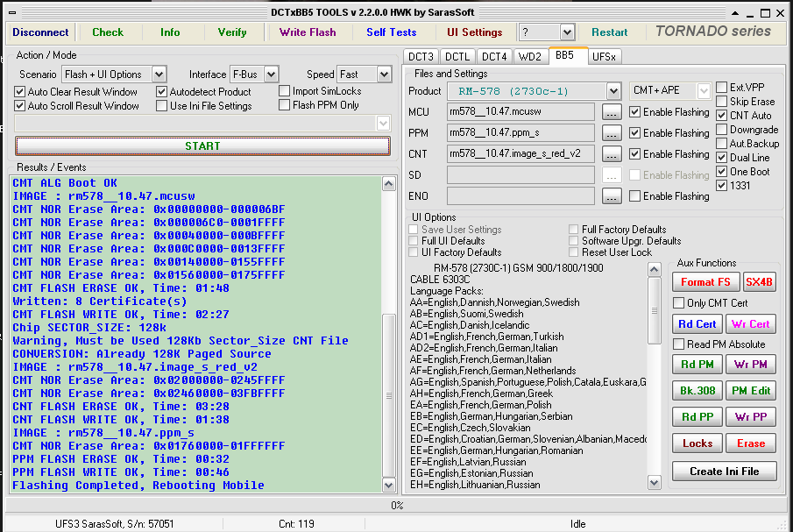The width and height of the screenshot is (793, 532).
Task: Open the CMT+APE dropdown
Action: (704, 91)
